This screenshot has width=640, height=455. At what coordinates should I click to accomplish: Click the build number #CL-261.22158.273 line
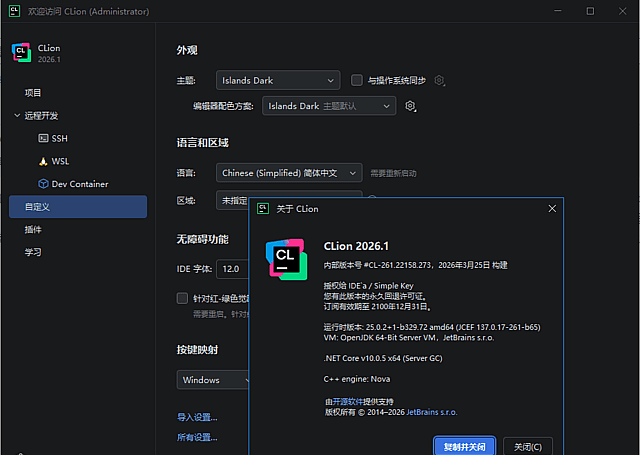click(416, 265)
